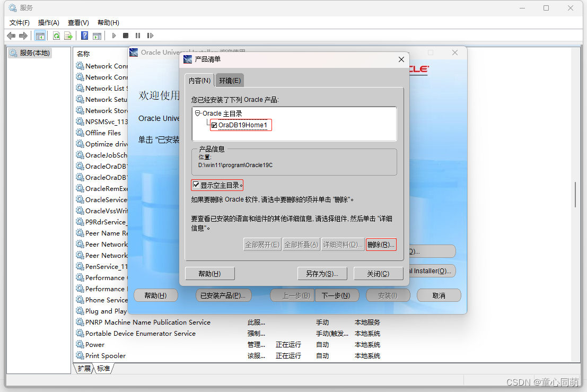Collapse the Oracle 主目录 tree node
The height and width of the screenshot is (392, 587).
[x=198, y=112]
